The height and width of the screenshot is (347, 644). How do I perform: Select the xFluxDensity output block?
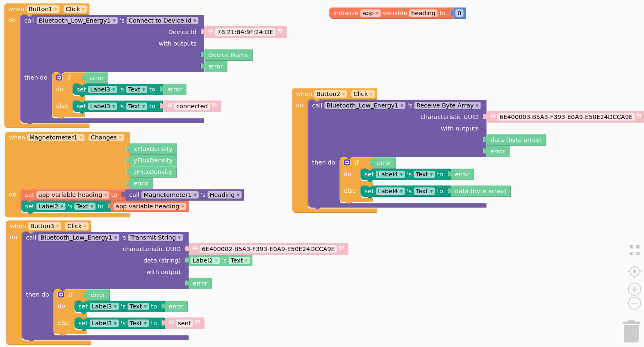[x=153, y=149]
